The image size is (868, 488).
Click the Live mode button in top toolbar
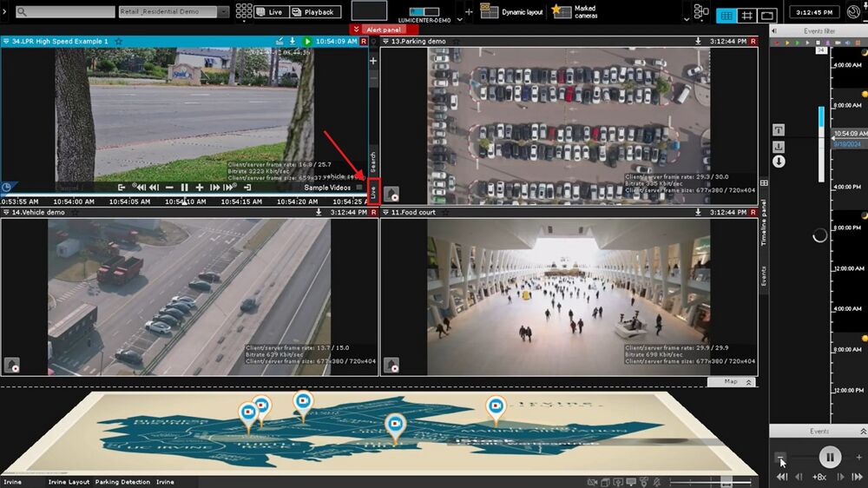pyautogui.click(x=269, y=12)
